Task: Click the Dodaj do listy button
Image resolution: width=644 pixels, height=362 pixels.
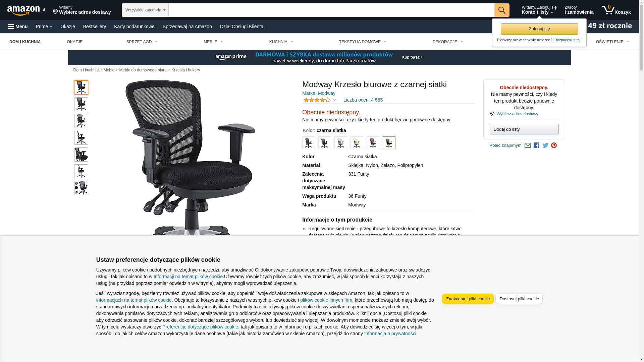Action: [x=524, y=129]
